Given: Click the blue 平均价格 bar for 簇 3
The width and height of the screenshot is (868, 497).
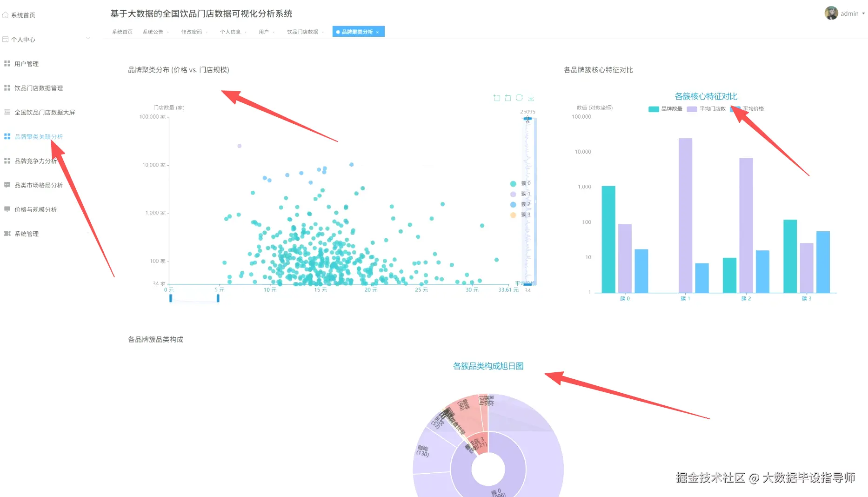Looking at the screenshot, I should click(823, 262).
